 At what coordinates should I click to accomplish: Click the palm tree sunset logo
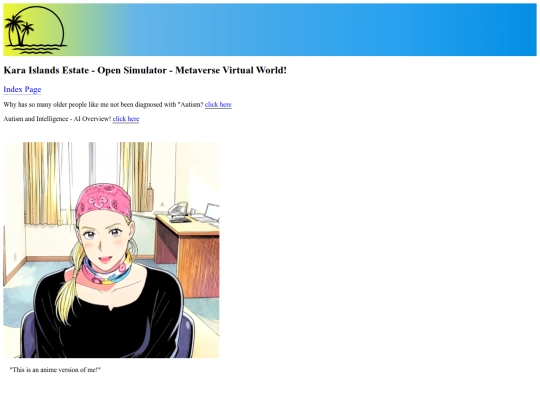point(35,30)
